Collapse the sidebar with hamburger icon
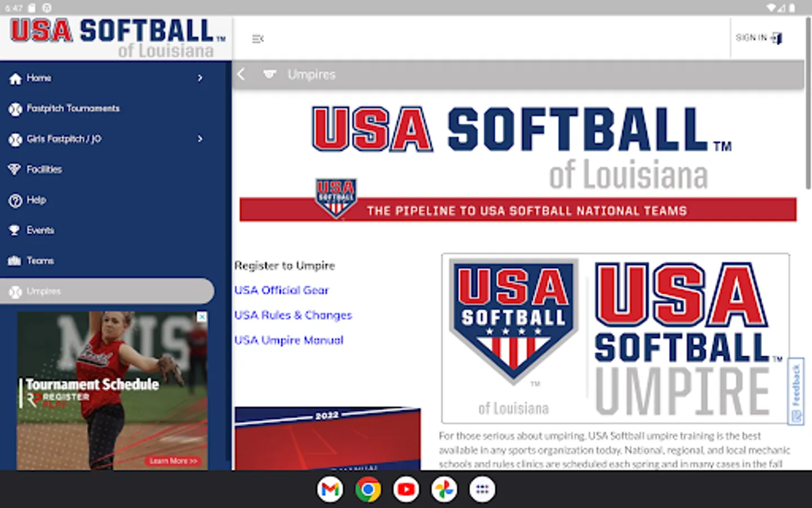The width and height of the screenshot is (812, 508). pyautogui.click(x=258, y=39)
